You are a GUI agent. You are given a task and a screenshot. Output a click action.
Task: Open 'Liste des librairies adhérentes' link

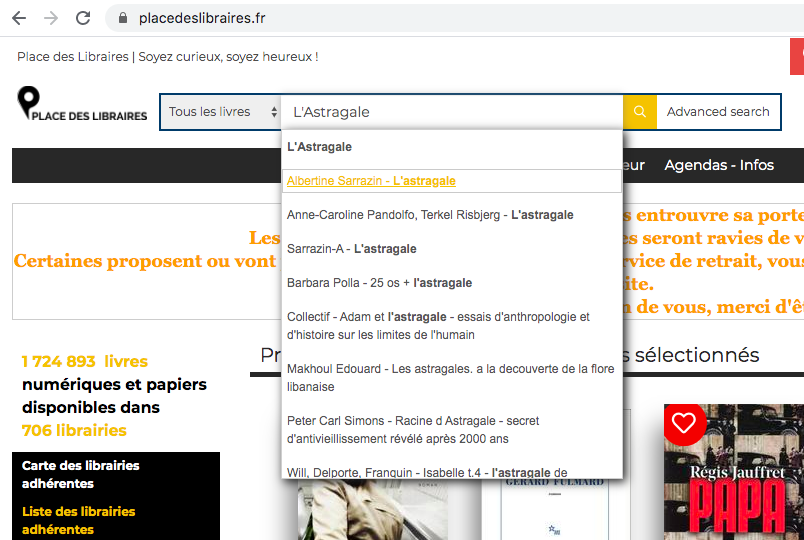(78, 521)
